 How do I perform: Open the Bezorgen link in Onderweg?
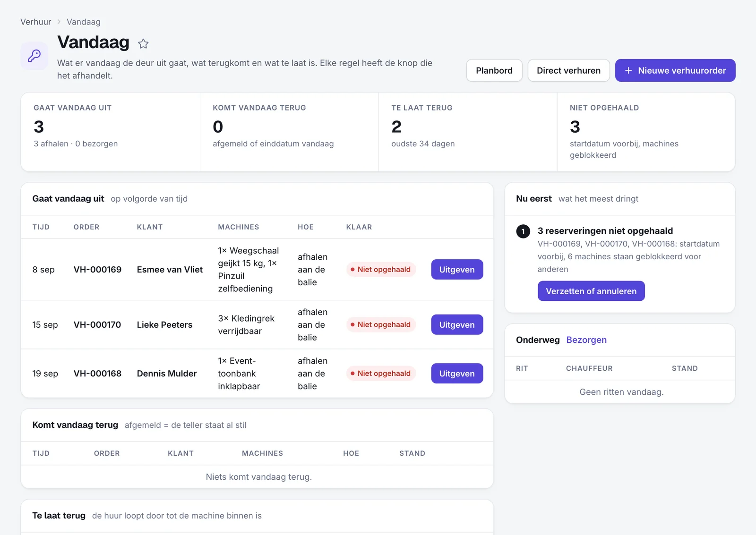tap(586, 340)
